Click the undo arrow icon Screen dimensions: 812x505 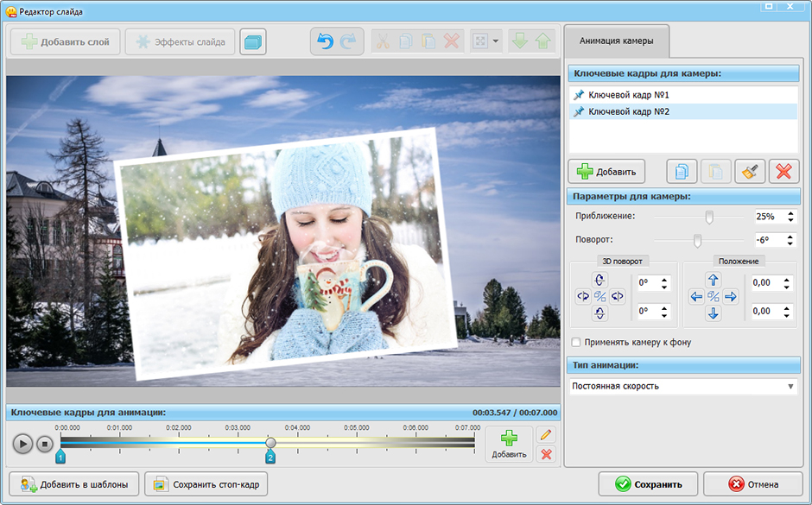click(325, 41)
